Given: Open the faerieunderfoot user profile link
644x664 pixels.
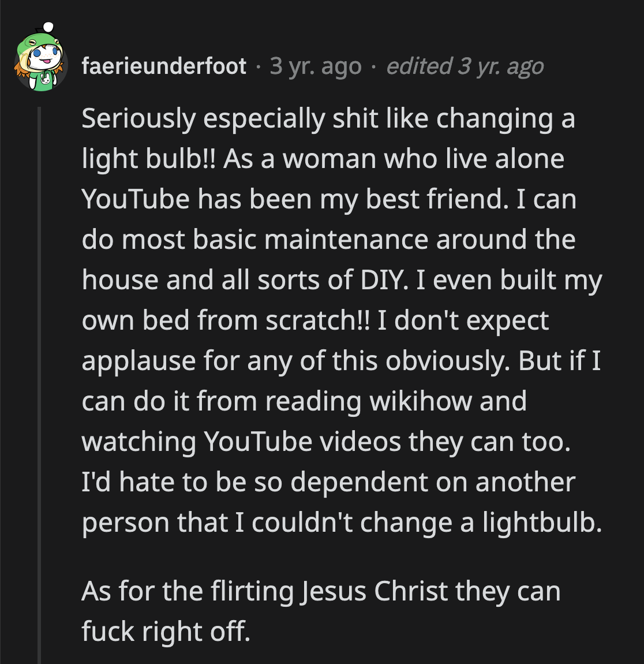Looking at the screenshot, I should point(164,66).
